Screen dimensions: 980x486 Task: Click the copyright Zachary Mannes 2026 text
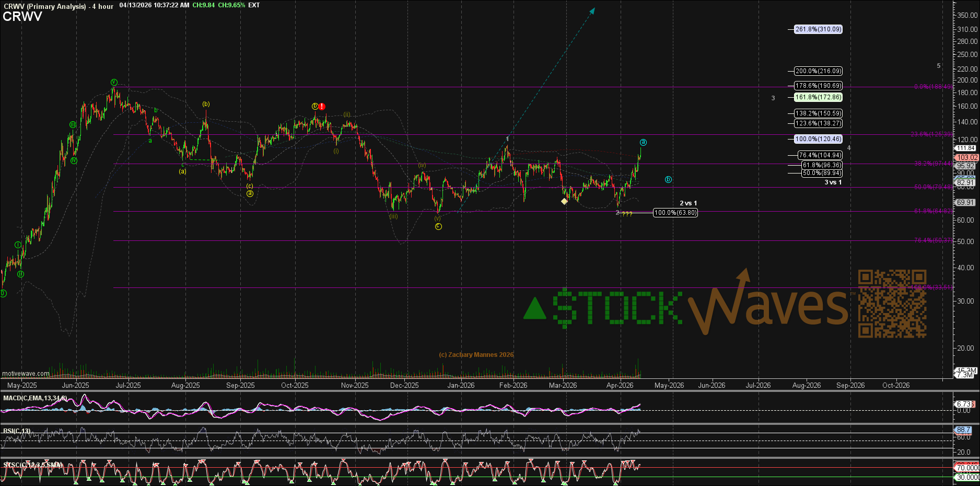pyautogui.click(x=476, y=355)
